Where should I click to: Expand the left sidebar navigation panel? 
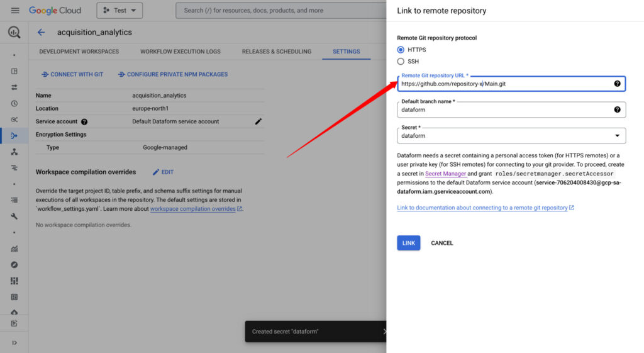[14, 342]
